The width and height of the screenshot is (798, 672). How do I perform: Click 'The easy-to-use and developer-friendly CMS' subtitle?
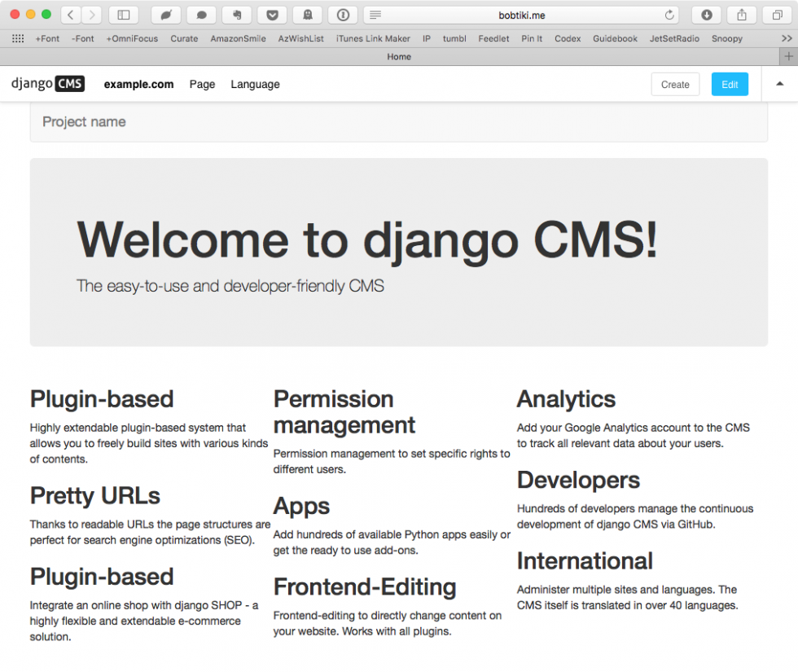[x=230, y=286]
